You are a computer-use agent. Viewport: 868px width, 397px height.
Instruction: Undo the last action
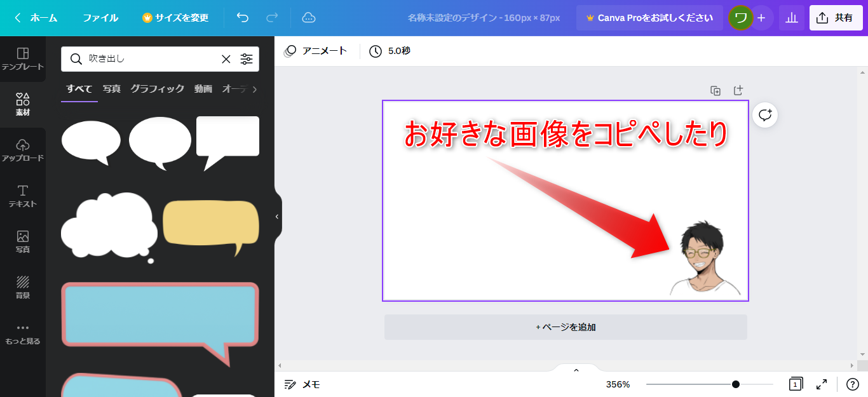pyautogui.click(x=242, y=18)
